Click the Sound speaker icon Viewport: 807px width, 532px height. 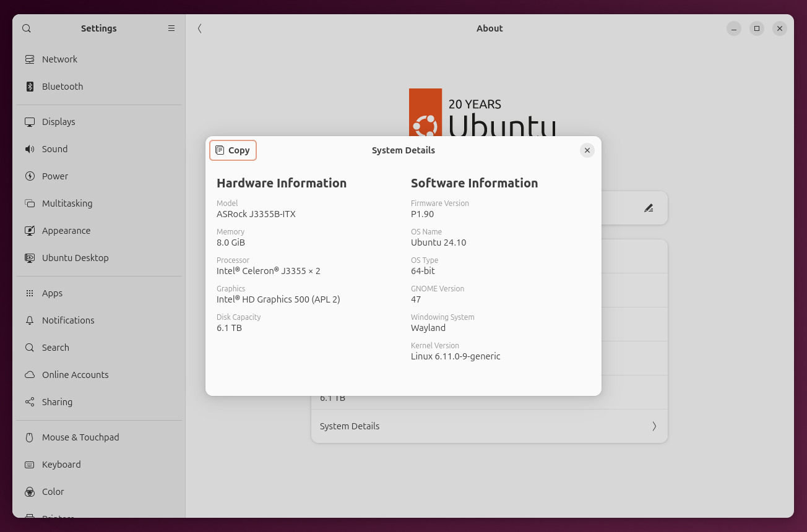30,149
